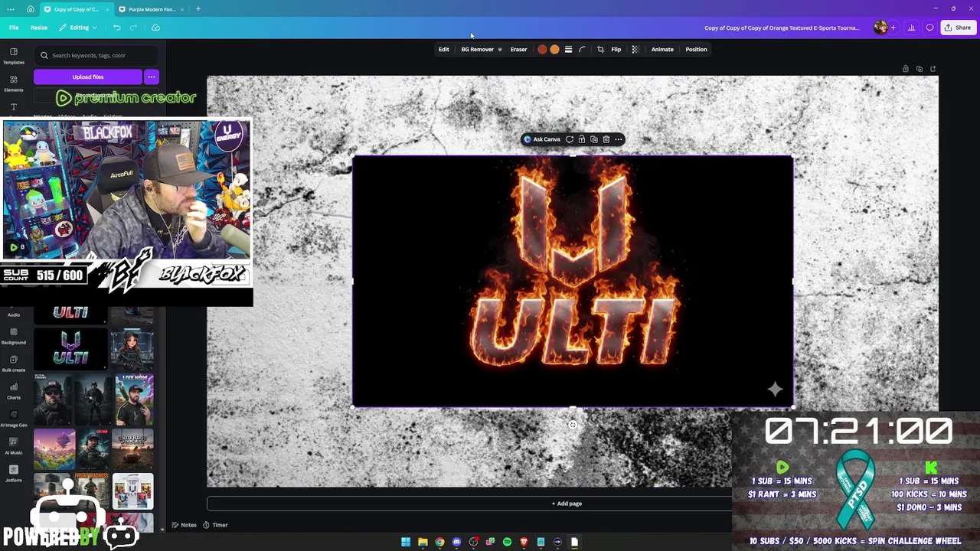980x551 pixels.
Task: Select the anime soldier girl thumbnail
Action: [132, 349]
